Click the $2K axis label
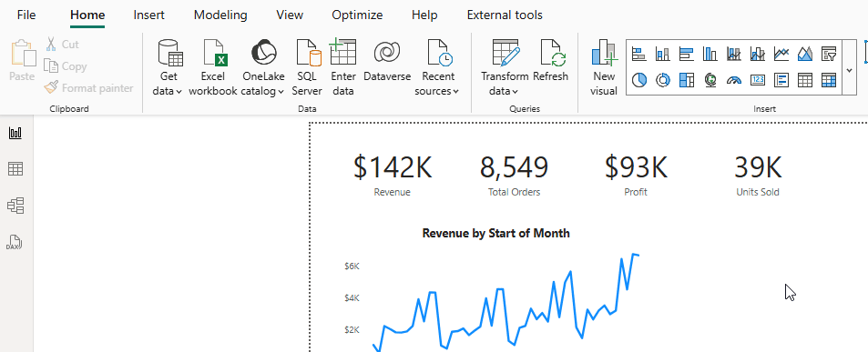 pos(352,330)
